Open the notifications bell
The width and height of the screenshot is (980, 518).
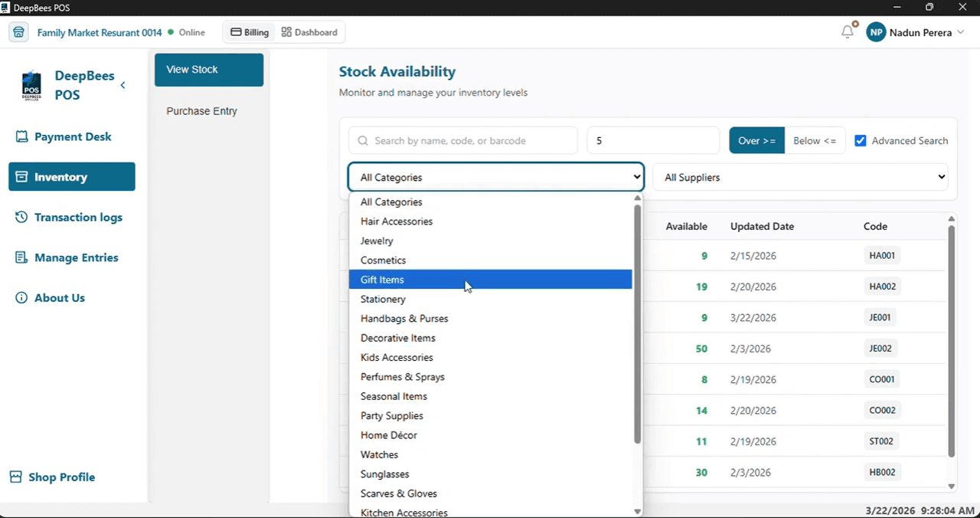[x=848, y=31]
